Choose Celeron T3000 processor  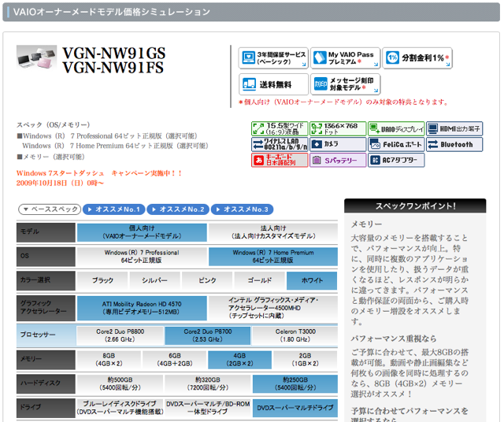pyautogui.click(x=295, y=335)
